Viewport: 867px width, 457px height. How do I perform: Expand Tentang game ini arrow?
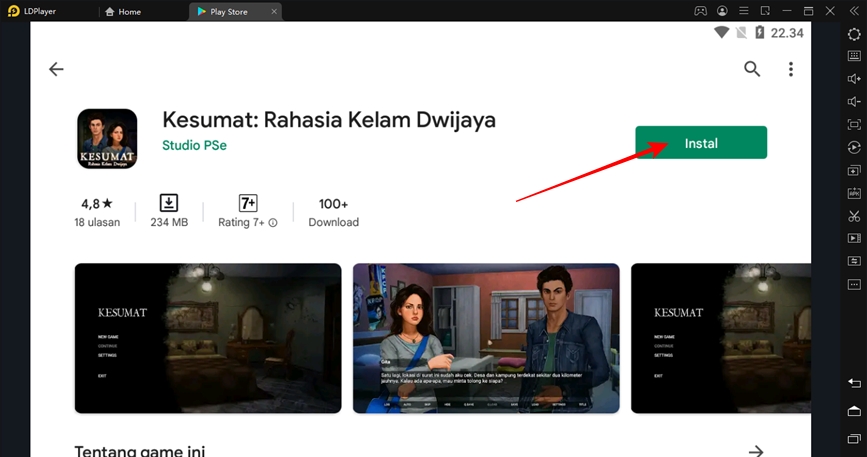click(x=756, y=451)
